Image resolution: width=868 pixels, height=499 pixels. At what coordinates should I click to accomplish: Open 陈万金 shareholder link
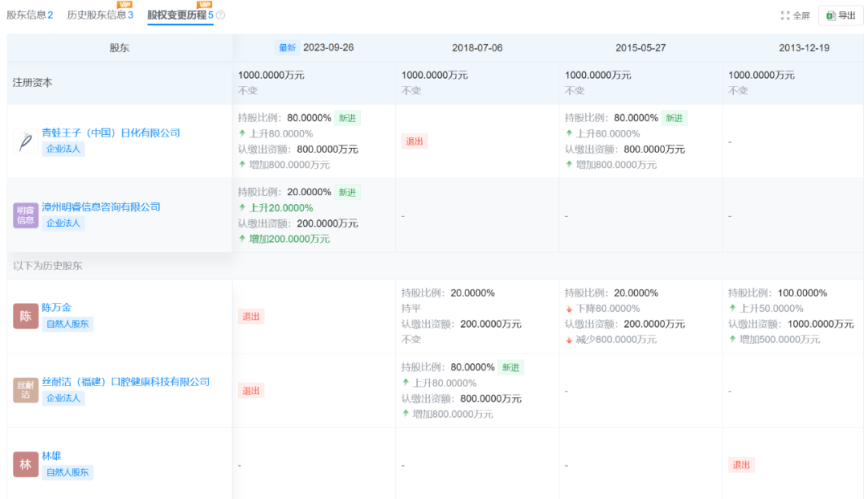point(56,308)
